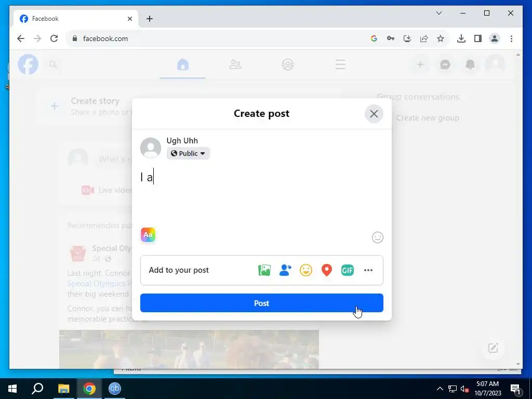Open the emoji smiley picker

tap(377, 237)
